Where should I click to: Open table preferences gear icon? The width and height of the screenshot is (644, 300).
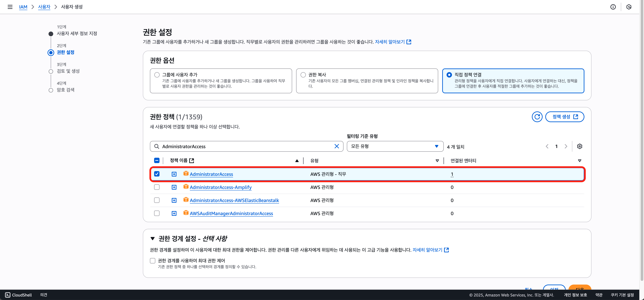tap(580, 146)
